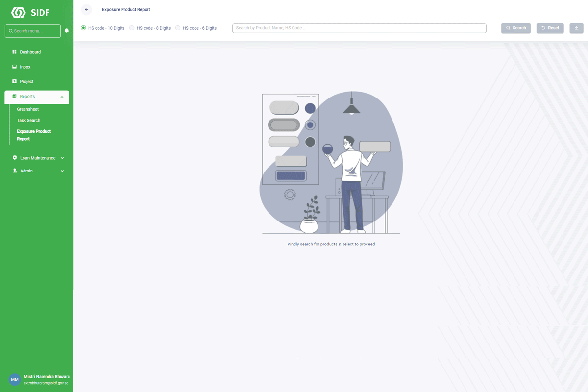This screenshot has height=392, width=588.
Task: Navigate to Task Search
Action: coord(28,120)
